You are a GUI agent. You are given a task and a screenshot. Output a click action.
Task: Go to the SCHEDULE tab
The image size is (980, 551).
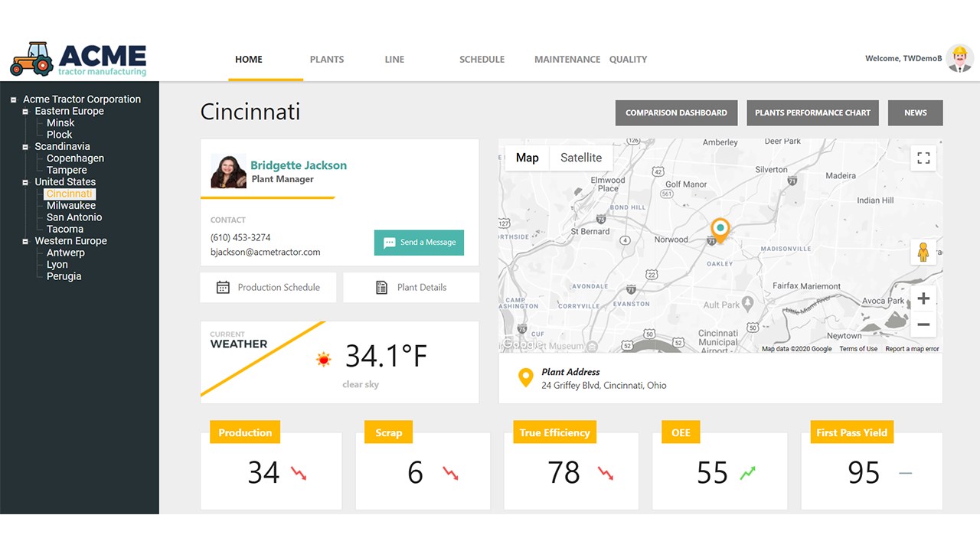tap(482, 59)
